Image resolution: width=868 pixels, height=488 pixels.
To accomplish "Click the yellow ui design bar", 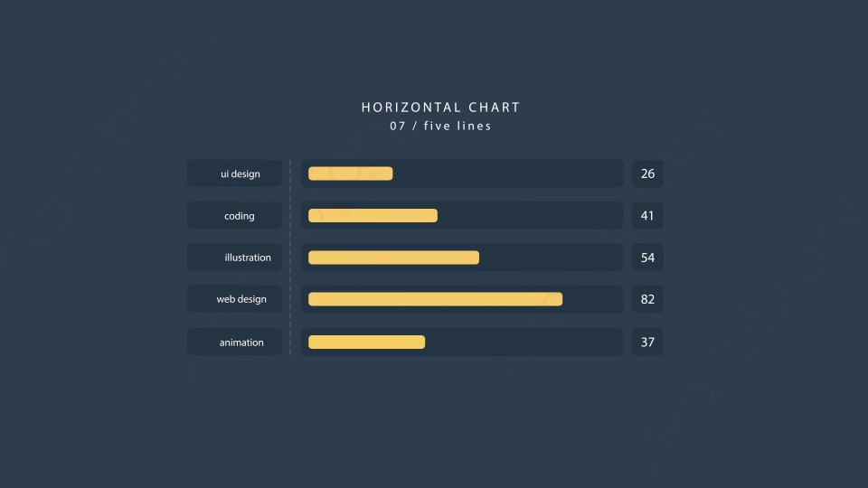I will coord(351,174).
